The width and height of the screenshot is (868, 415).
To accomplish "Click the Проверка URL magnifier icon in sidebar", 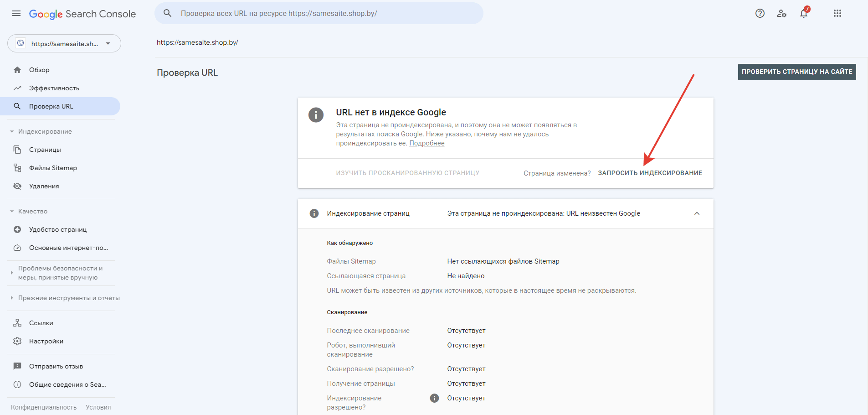I will point(17,106).
